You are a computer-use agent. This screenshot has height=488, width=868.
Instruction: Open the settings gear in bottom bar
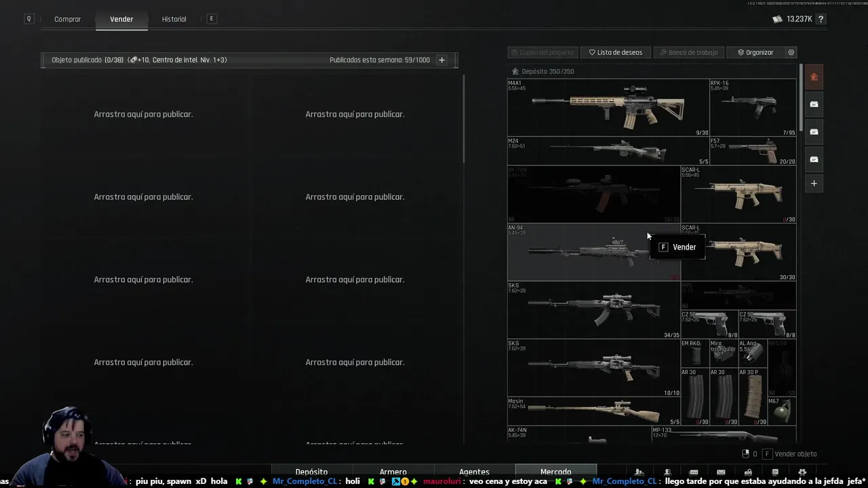point(802,472)
